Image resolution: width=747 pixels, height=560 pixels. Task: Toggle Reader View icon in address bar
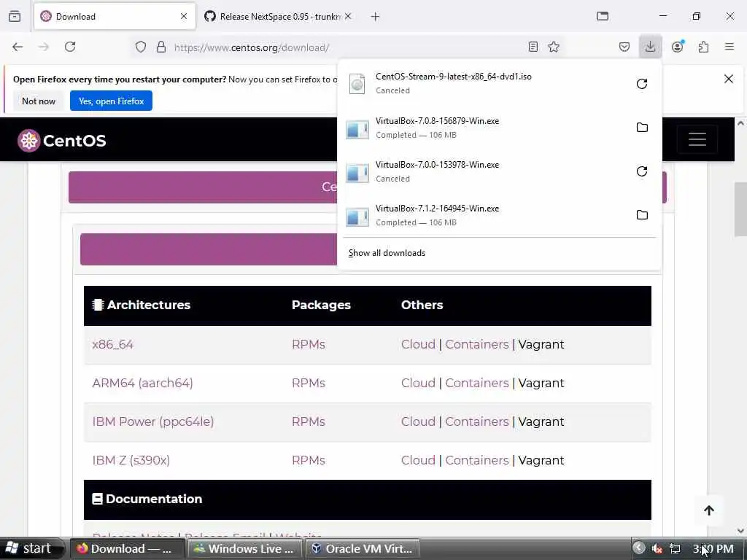click(x=533, y=47)
